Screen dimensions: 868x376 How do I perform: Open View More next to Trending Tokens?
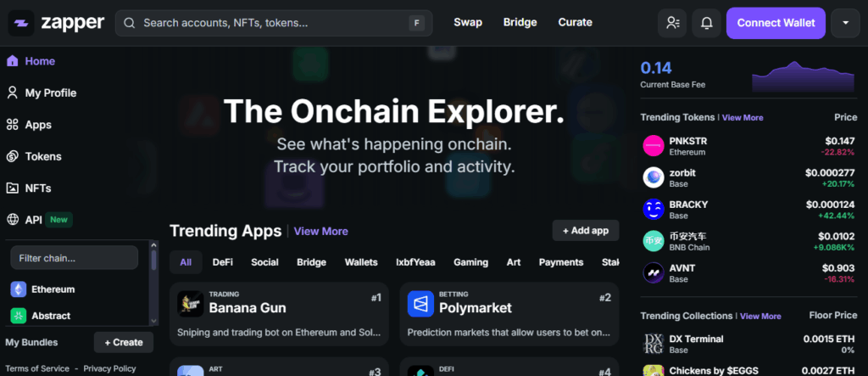(743, 118)
